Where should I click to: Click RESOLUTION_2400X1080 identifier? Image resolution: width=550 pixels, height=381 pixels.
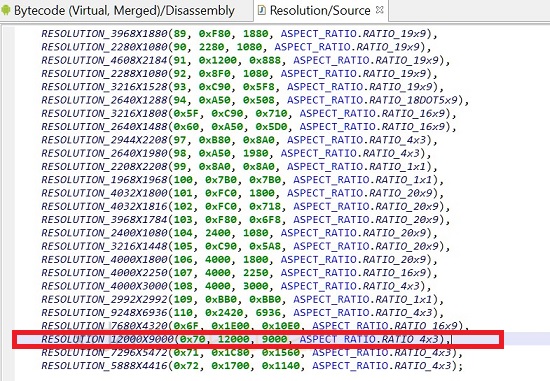[x=105, y=233]
